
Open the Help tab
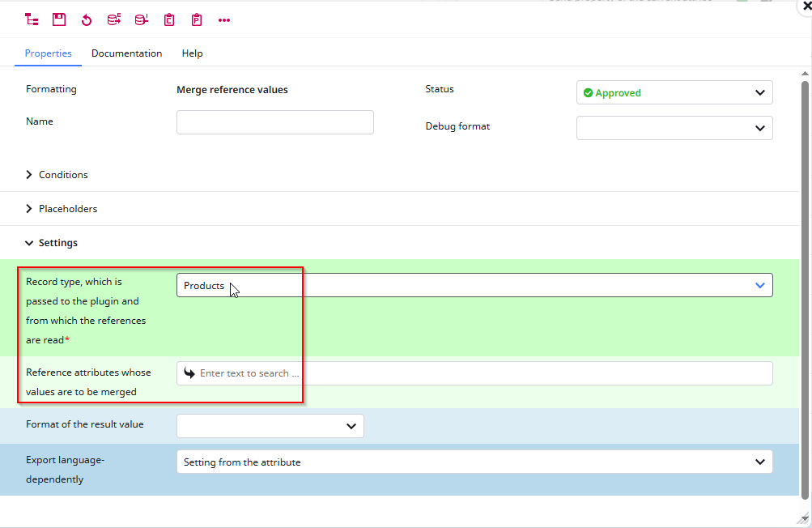(x=192, y=53)
